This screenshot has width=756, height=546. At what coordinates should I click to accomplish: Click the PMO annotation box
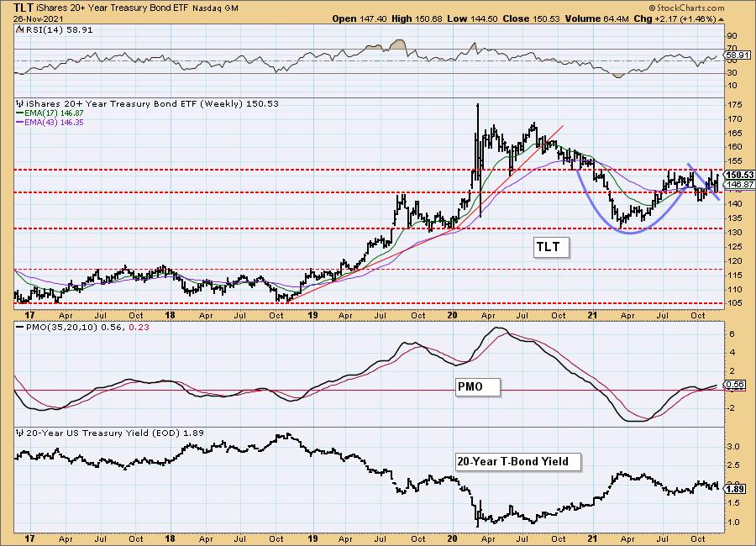[x=477, y=387]
